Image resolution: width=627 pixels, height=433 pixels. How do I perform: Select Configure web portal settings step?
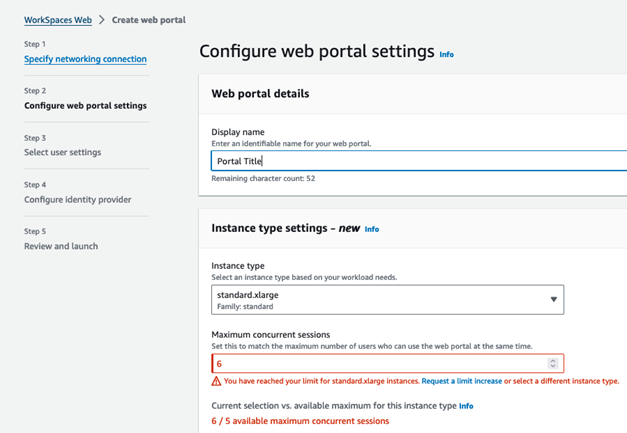click(x=85, y=106)
